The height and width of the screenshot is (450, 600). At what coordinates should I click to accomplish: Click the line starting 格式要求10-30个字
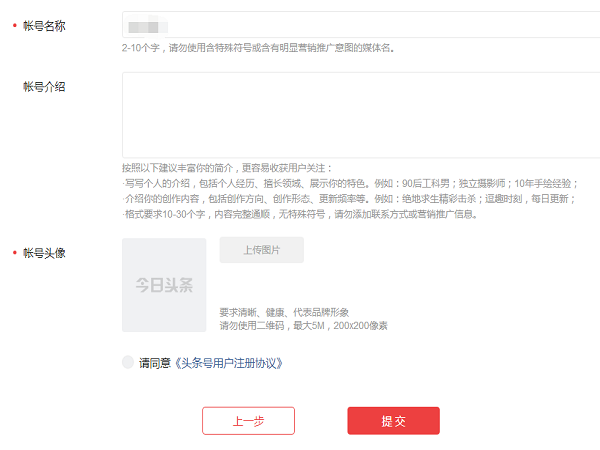pos(300,214)
